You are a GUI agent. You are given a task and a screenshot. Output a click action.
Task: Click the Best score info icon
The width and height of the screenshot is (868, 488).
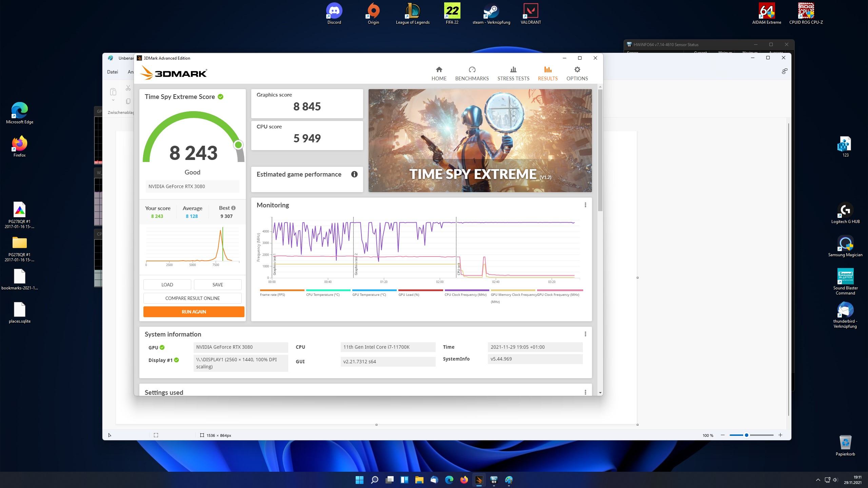tap(233, 208)
